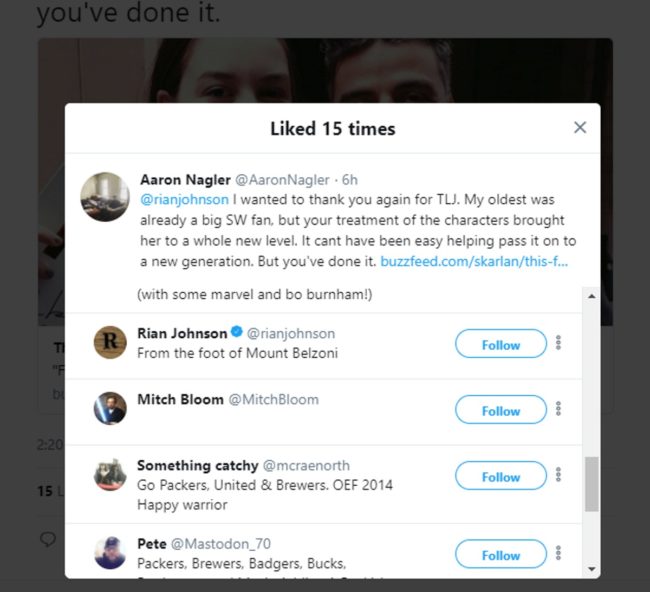Close the Liked 15 times dialog
650x592 pixels.
click(x=579, y=128)
